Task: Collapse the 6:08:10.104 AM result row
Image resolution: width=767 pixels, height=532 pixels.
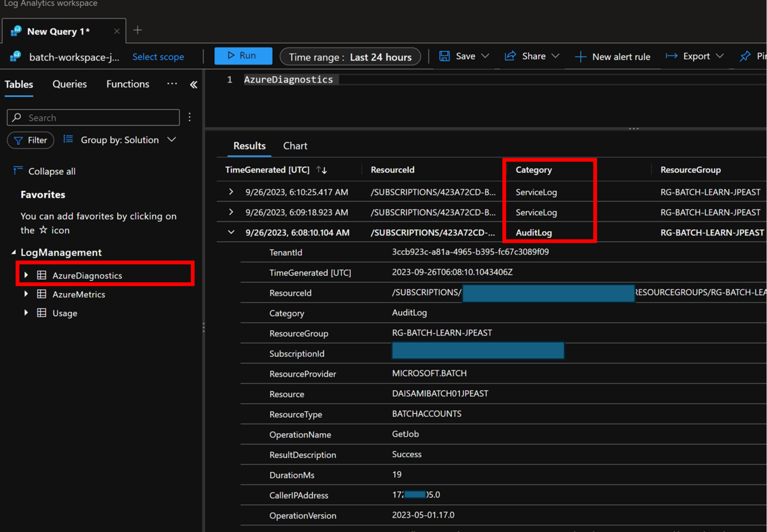Action: pos(231,232)
